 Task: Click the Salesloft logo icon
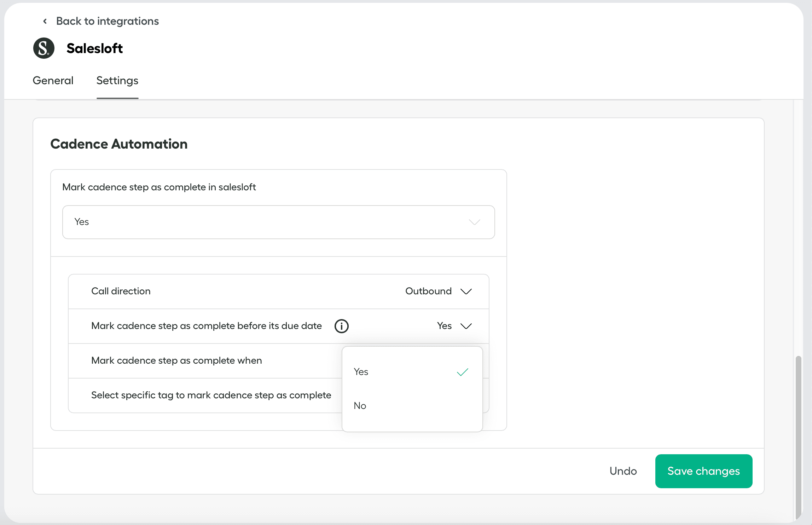44,48
